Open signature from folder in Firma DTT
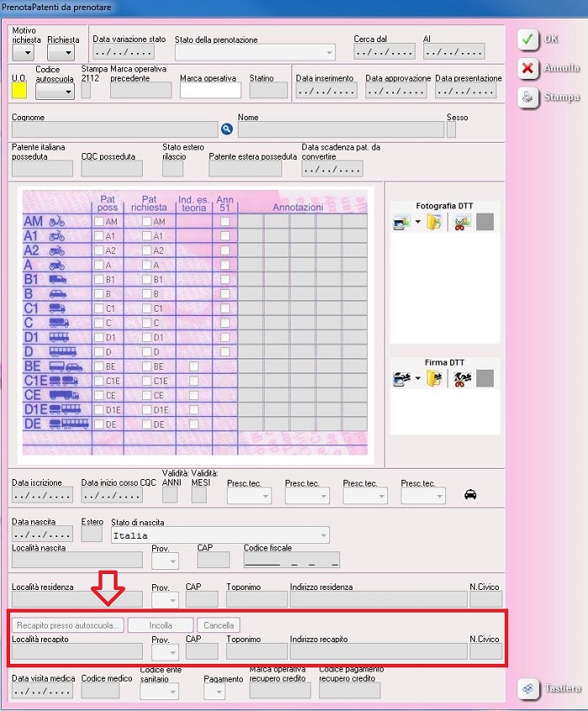 pyautogui.click(x=433, y=379)
